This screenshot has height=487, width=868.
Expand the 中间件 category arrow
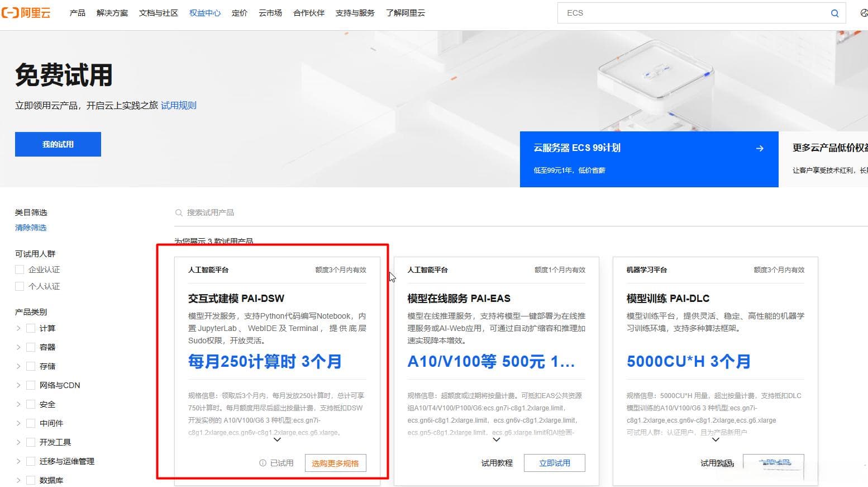click(18, 423)
